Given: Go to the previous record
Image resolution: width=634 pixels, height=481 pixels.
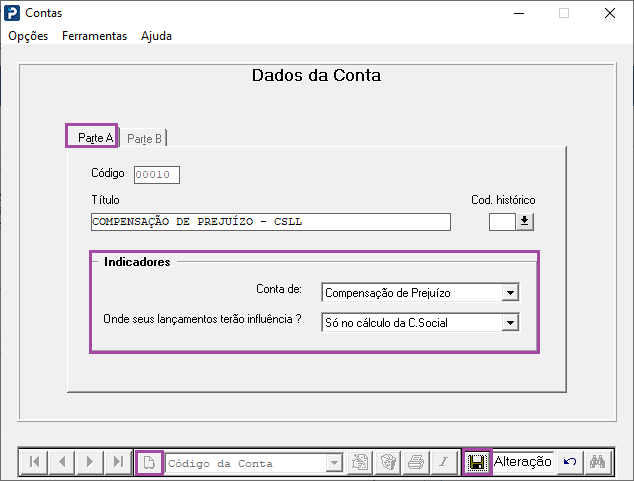Looking at the screenshot, I should [x=62, y=462].
